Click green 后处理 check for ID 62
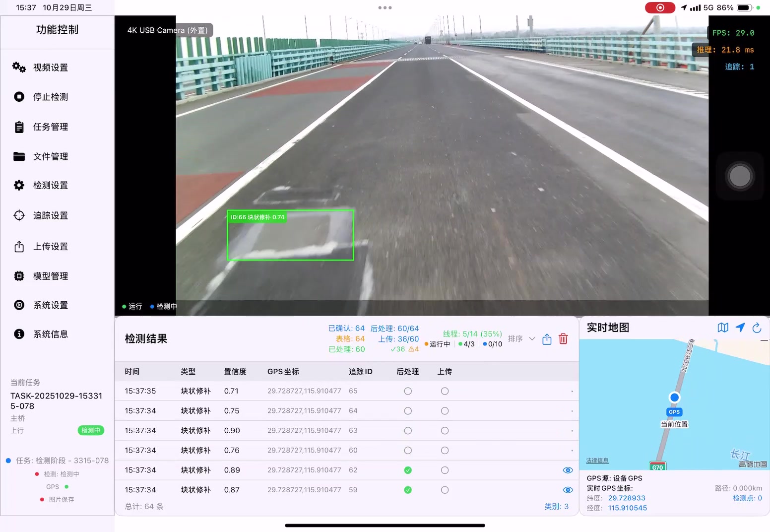 [x=408, y=470]
